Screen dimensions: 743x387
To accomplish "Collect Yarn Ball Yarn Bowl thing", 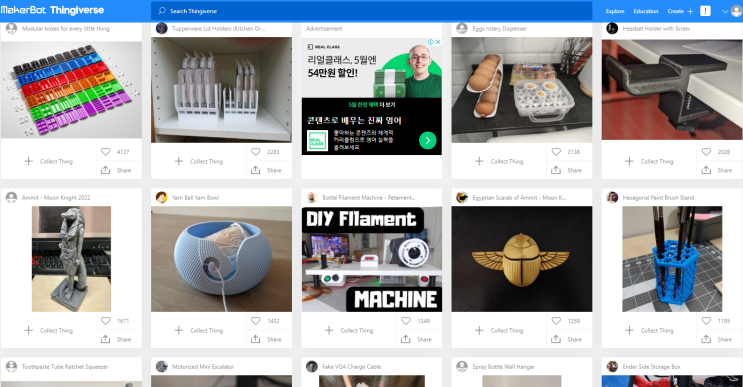I will 199,331.
